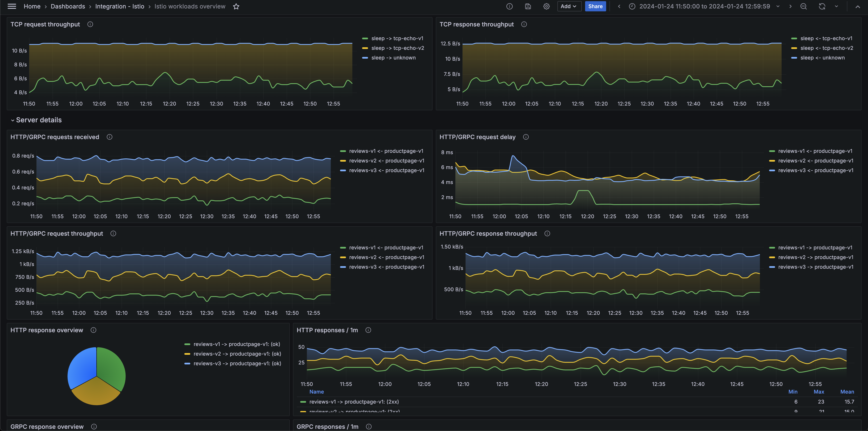Open the refresh interval dropdown
The height and width of the screenshot is (431, 868).
coord(836,6)
